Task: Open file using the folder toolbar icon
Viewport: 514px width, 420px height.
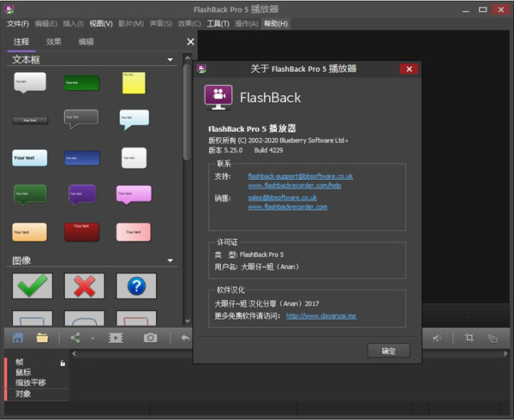Action: [x=42, y=338]
